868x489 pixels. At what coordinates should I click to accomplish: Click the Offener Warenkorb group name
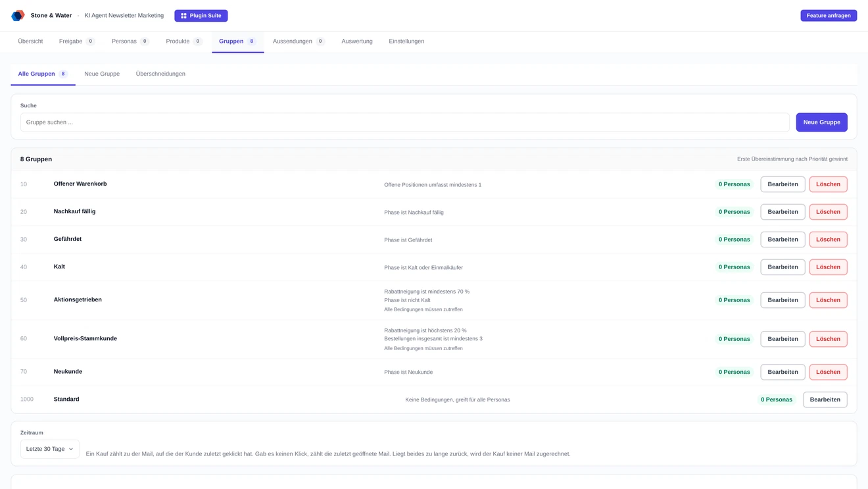(80, 184)
